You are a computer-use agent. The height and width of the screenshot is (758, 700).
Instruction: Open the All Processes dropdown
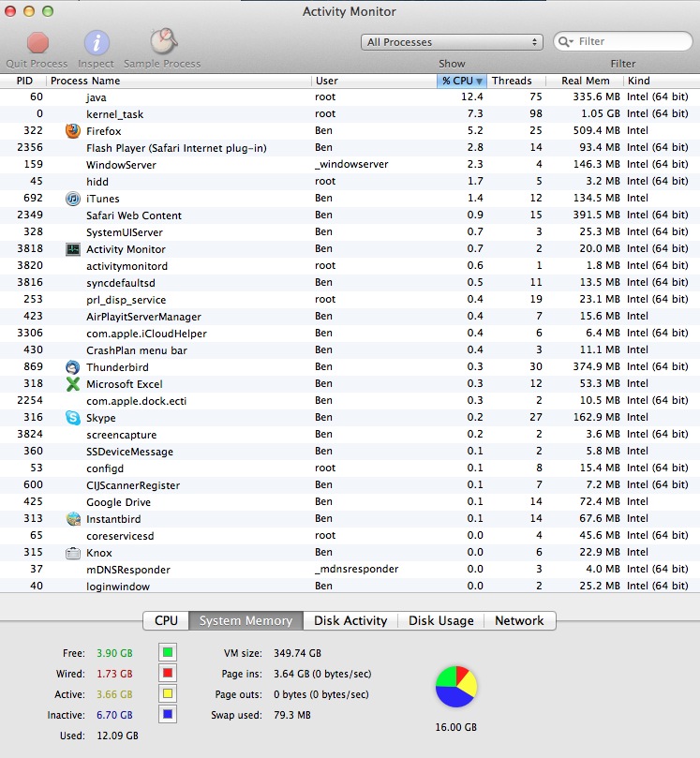[452, 42]
